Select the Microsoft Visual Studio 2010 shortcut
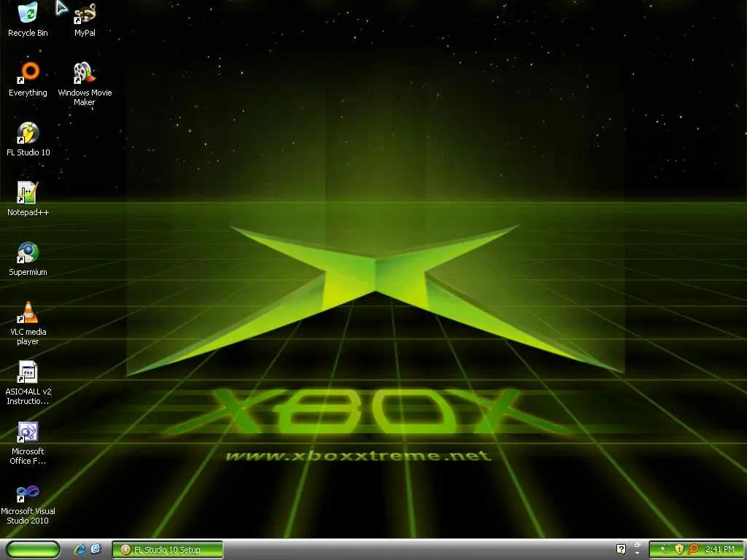The image size is (747, 560). point(28,503)
